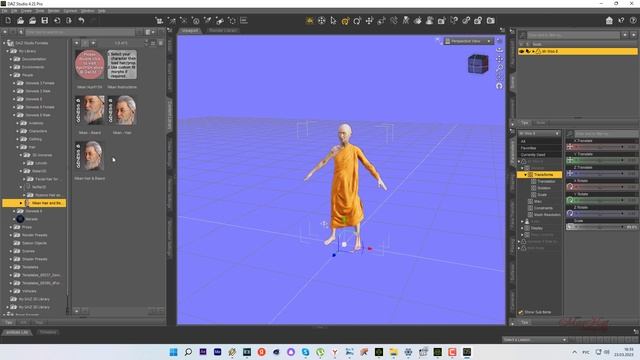This screenshot has width=640, height=360.
Task: Switch to the Timeline tab
Action: point(48,332)
